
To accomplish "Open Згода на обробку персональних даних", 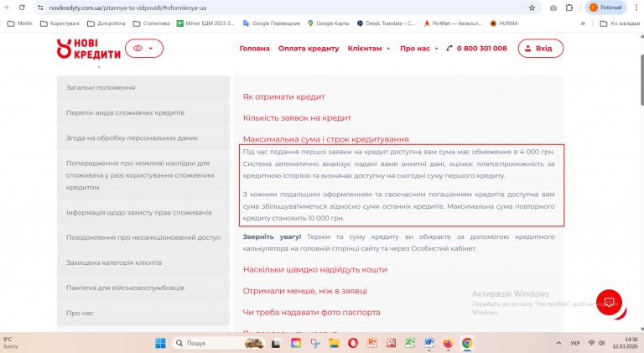I will pyautogui.click(x=143, y=138).
